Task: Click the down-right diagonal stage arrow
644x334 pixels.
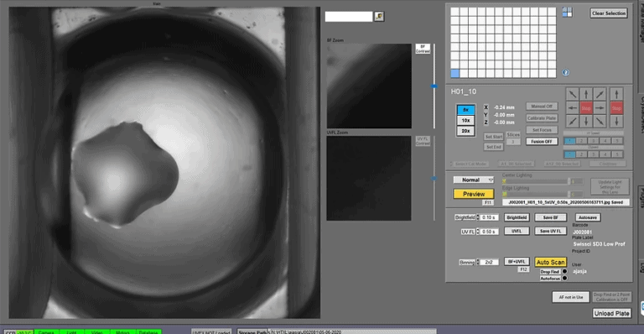Action: click(x=600, y=122)
